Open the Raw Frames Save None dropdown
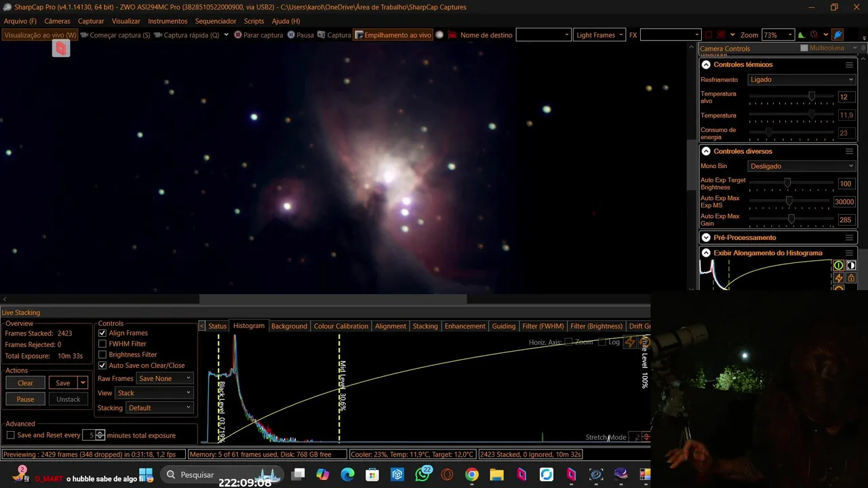Image resolution: width=868 pixels, height=488 pixels. 165,378
